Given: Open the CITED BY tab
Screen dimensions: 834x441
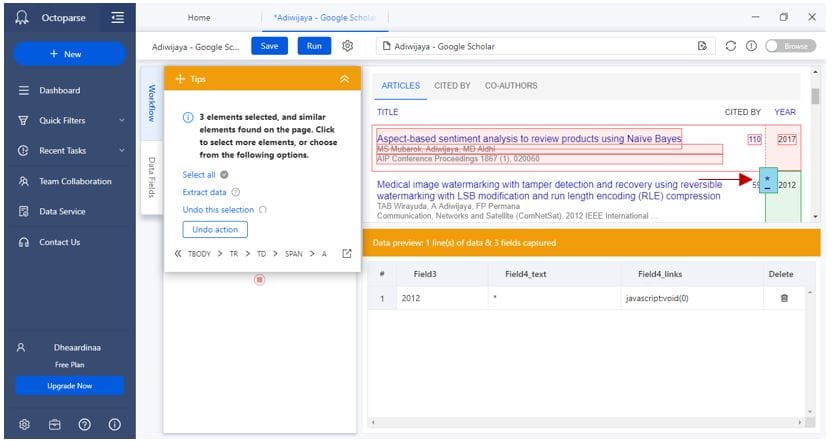Looking at the screenshot, I should [452, 86].
